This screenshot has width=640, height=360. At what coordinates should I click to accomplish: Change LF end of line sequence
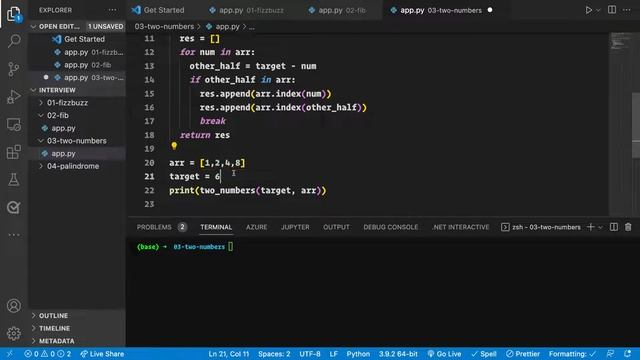(x=333, y=354)
